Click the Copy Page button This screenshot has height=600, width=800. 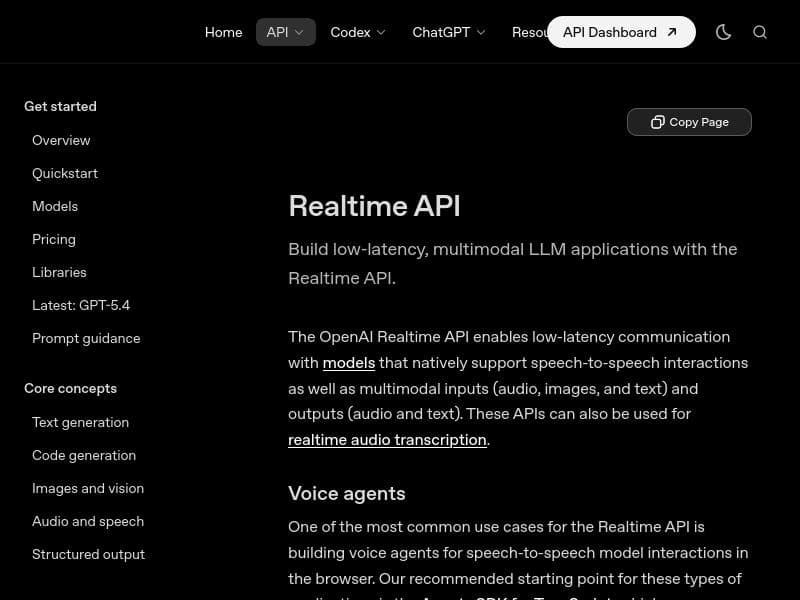click(x=689, y=122)
